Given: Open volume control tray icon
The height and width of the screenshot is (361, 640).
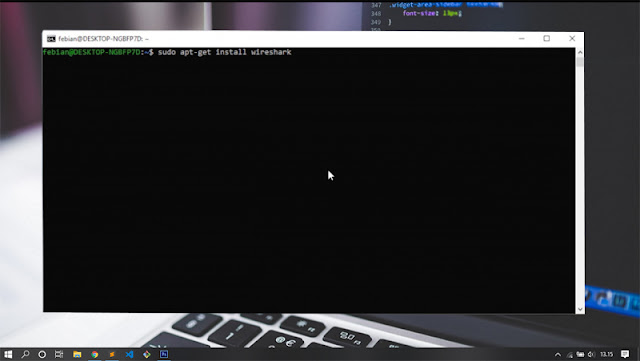Looking at the screenshot, I should [x=591, y=354].
